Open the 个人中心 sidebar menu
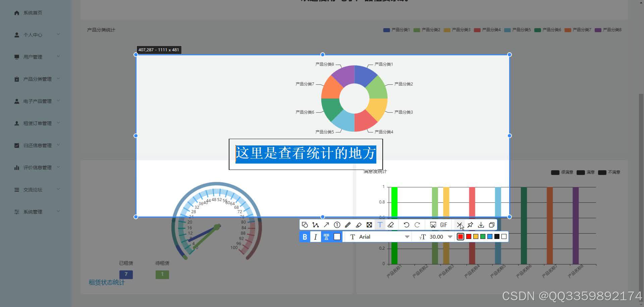Image resolution: width=644 pixels, height=307 pixels. click(x=33, y=35)
